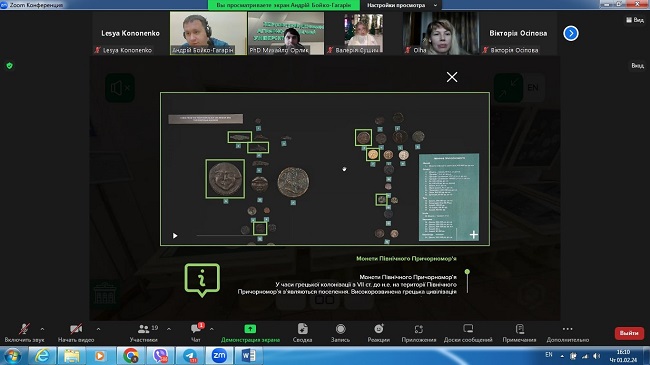Show next participants with blue arrow
The width and height of the screenshot is (650, 365).
pos(571,33)
